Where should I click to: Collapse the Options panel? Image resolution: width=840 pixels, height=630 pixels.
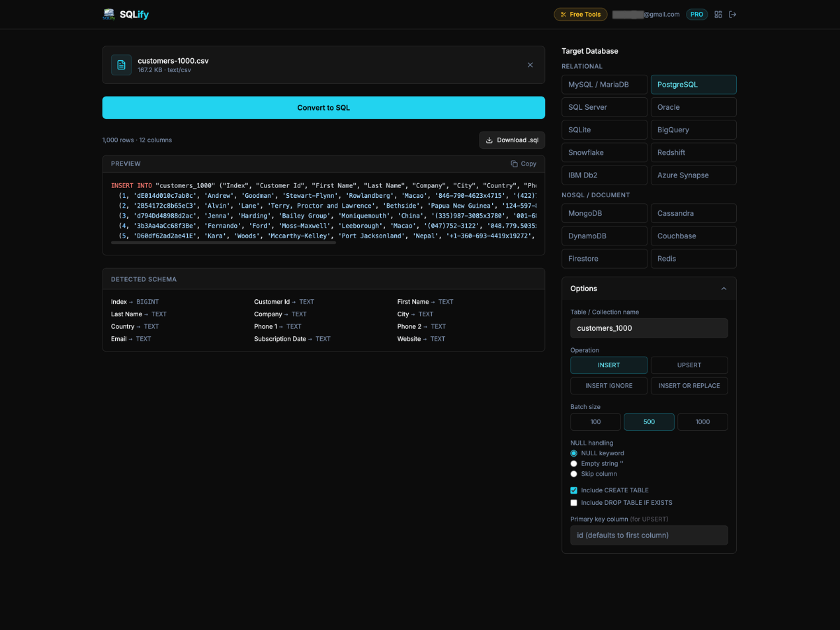[x=723, y=289]
